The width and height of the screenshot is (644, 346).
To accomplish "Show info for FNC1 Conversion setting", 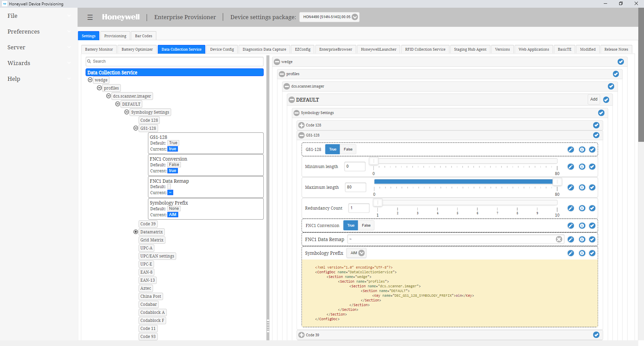I will coord(582,226).
